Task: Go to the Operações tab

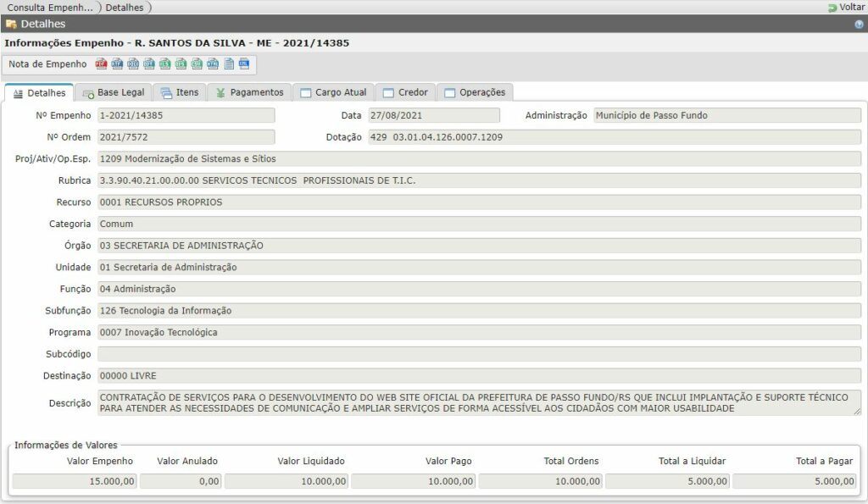Action: point(476,92)
